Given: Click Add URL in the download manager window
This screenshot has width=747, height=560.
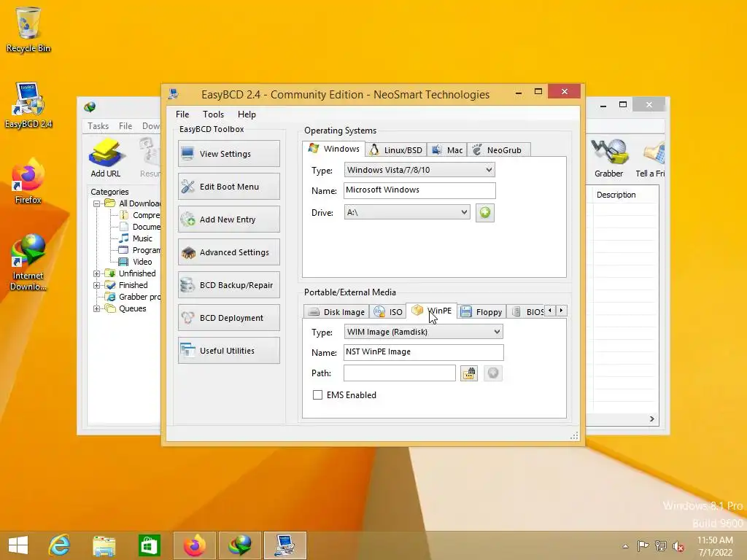Looking at the screenshot, I should click(105, 157).
